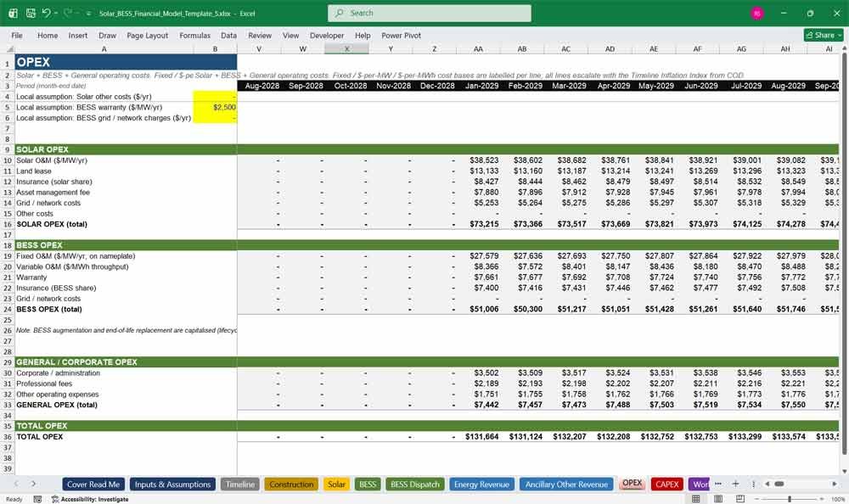This screenshot has width=849, height=504.
Task: Click the 100% zoom level
Action: pos(838,499)
